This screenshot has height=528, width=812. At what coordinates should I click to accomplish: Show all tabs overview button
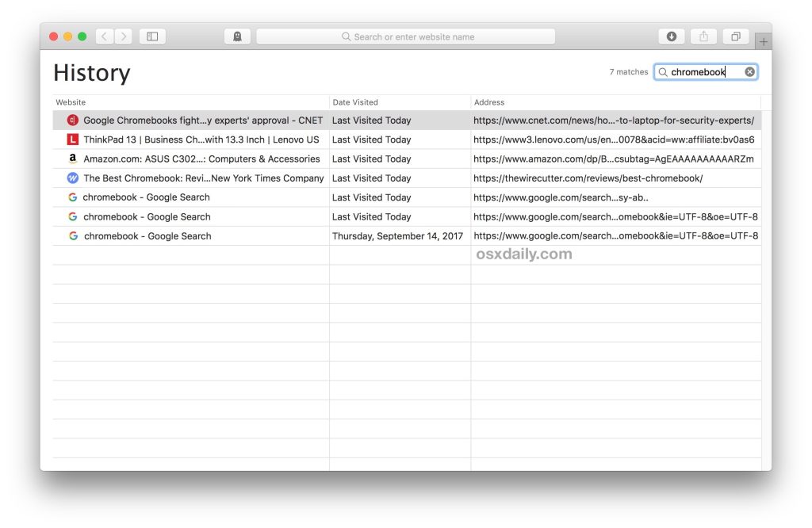[735, 36]
